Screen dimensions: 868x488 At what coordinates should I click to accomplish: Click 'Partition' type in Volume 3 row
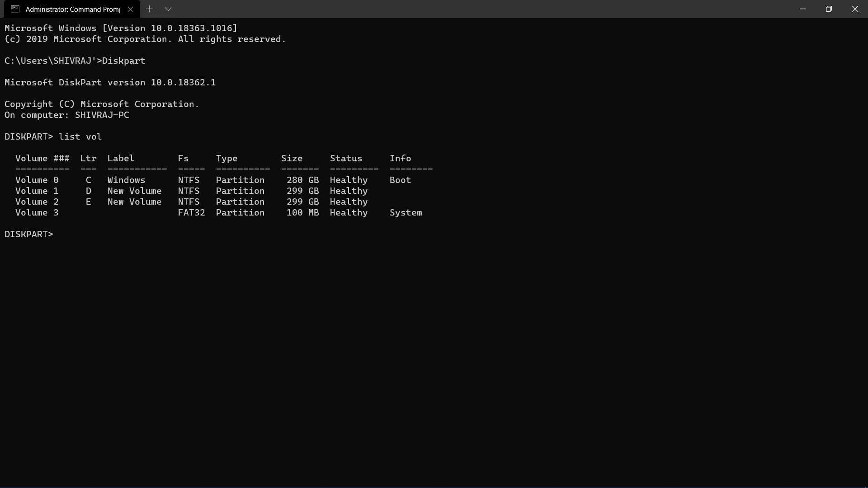click(240, 212)
